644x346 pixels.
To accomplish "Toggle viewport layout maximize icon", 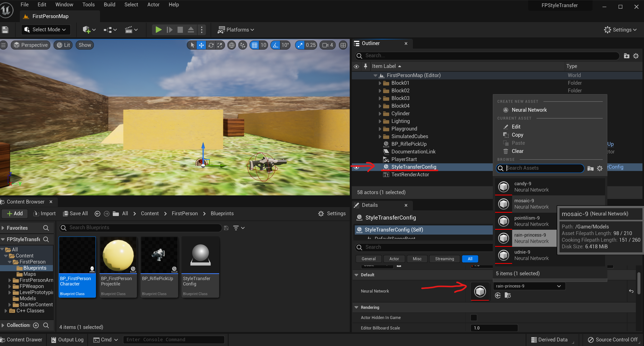I will (343, 45).
